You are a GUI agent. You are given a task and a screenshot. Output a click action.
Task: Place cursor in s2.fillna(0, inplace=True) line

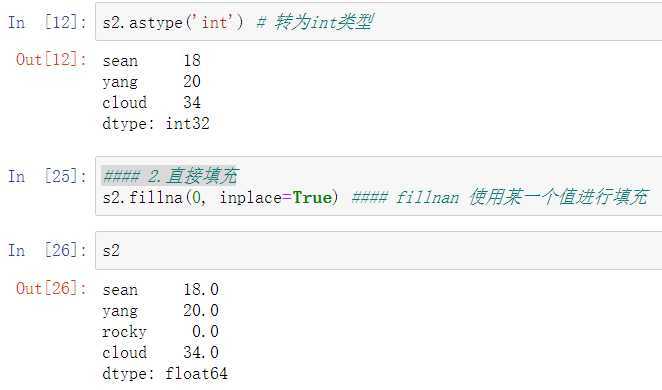[220, 198]
